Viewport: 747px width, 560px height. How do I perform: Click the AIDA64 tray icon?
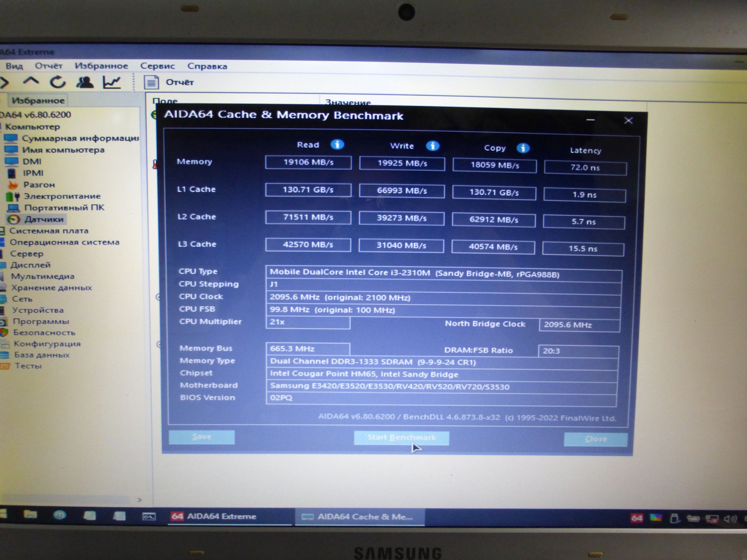click(637, 518)
